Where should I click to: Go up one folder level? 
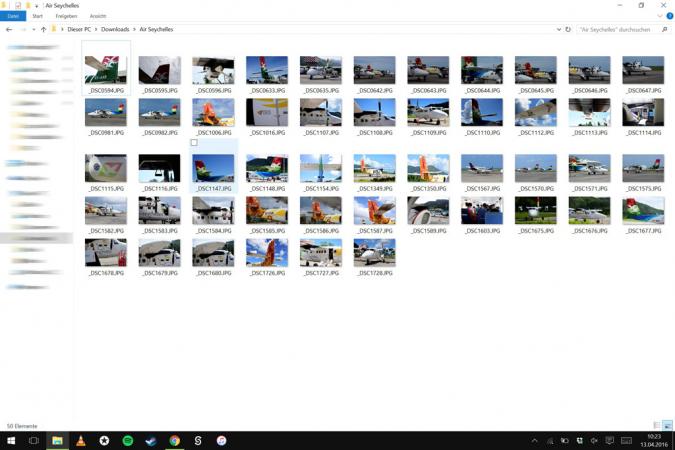(43, 30)
